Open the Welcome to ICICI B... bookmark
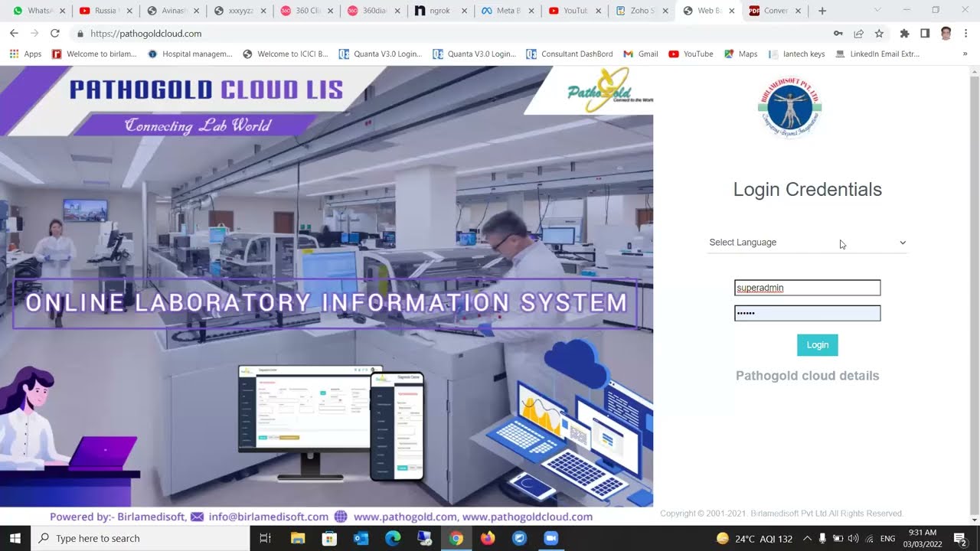The width and height of the screenshot is (980, 551). pos(285,54)
